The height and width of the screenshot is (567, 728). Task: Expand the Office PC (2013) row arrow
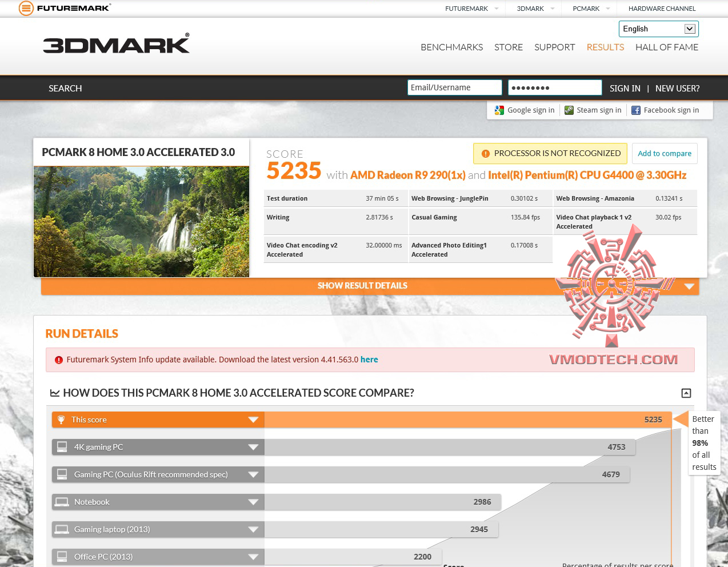coord(253,557)
